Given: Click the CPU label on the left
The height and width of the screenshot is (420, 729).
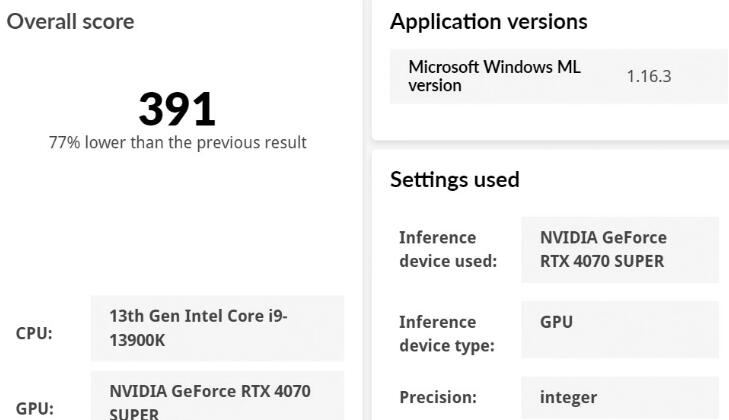Looking at the screenshot, I should (x=34, y=336).
